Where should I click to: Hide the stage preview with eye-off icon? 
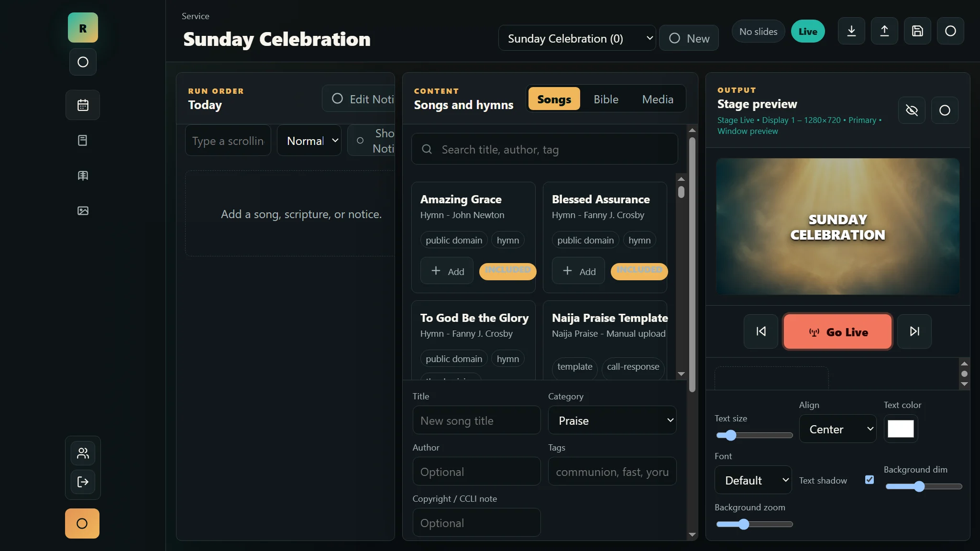point(912,110)
